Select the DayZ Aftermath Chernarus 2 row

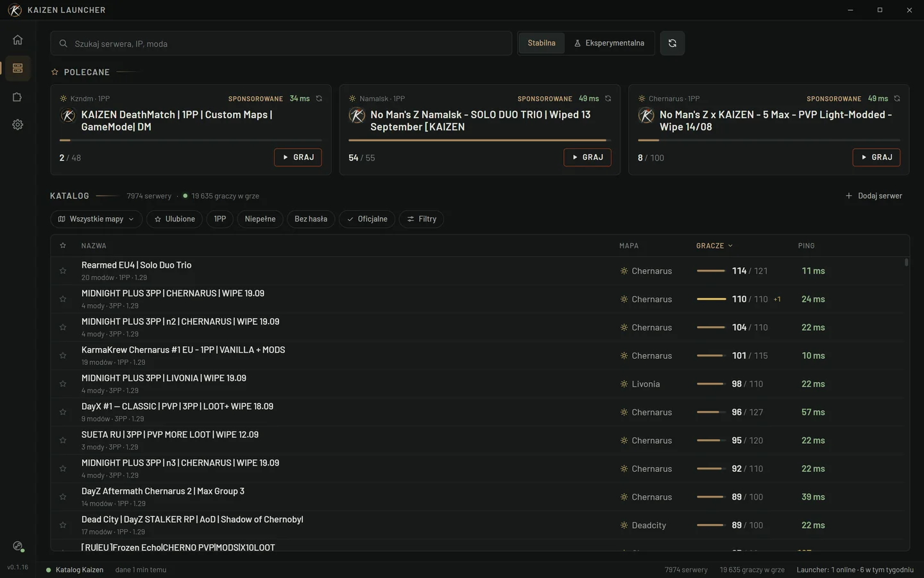click(477, 497)
